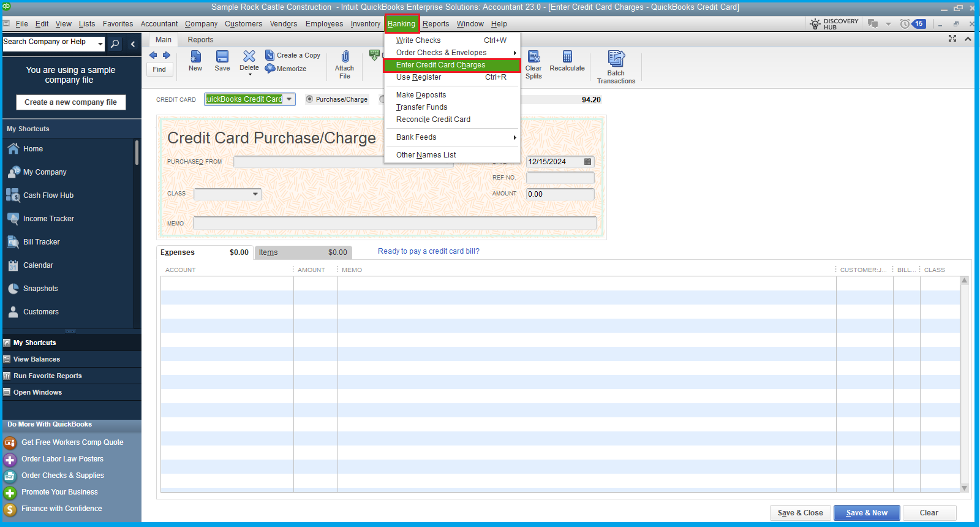Choose Make Deposits menu item
Screen dimensions: 980x527
(452, 95)
